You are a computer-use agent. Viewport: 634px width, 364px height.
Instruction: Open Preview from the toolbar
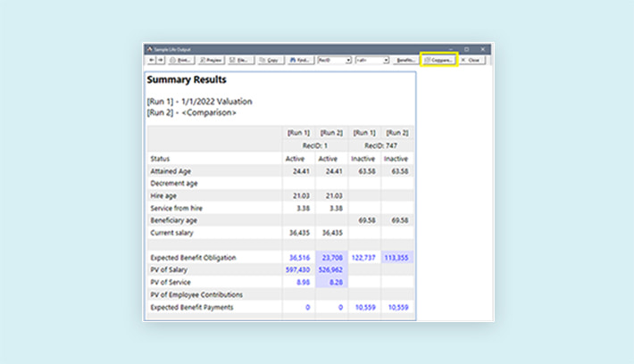point(211,60)
